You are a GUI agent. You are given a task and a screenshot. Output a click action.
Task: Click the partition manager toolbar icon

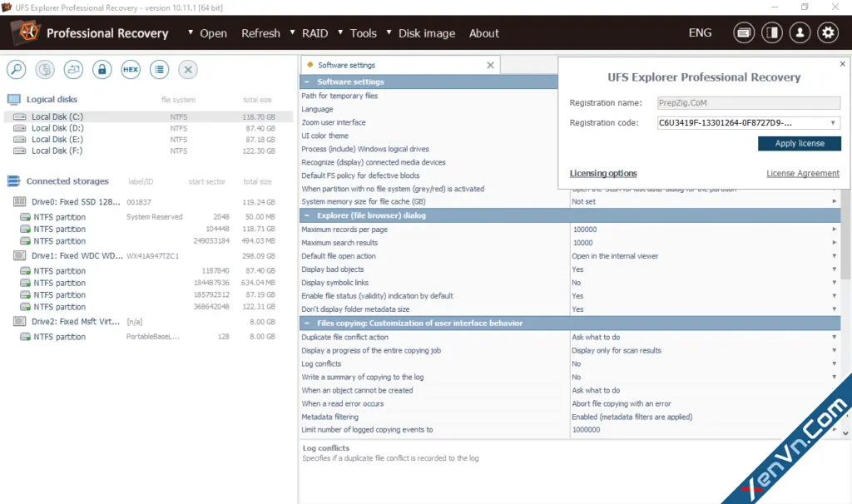(73, 70)
